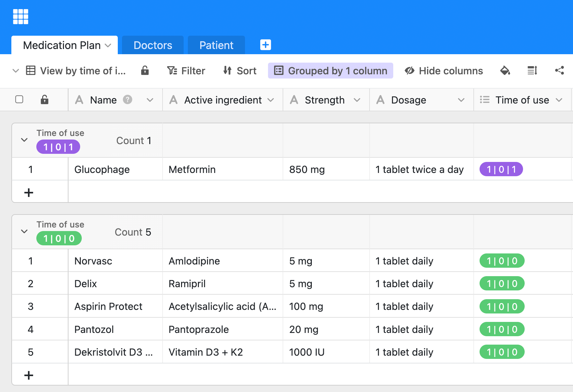Select the Medication Plan tab

(x=65, y=45)
